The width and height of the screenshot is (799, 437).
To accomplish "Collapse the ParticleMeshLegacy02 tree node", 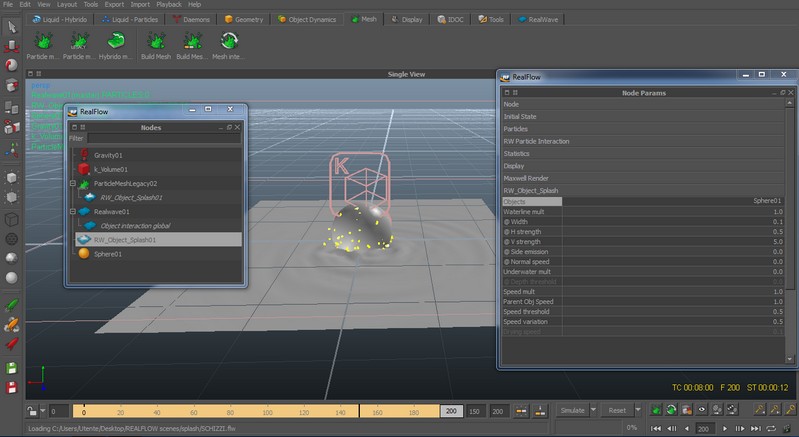I will (x=73, y=183).
